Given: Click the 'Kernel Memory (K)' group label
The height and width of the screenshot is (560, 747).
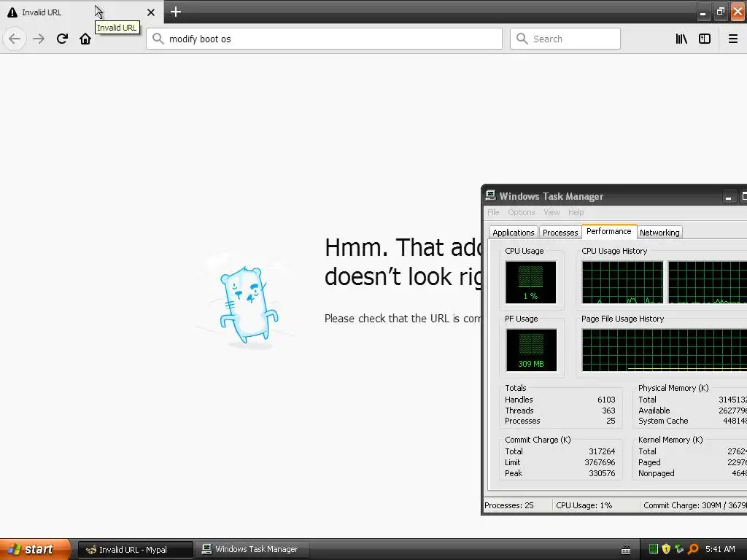Looking at the screenshot, I should (670, 440).
